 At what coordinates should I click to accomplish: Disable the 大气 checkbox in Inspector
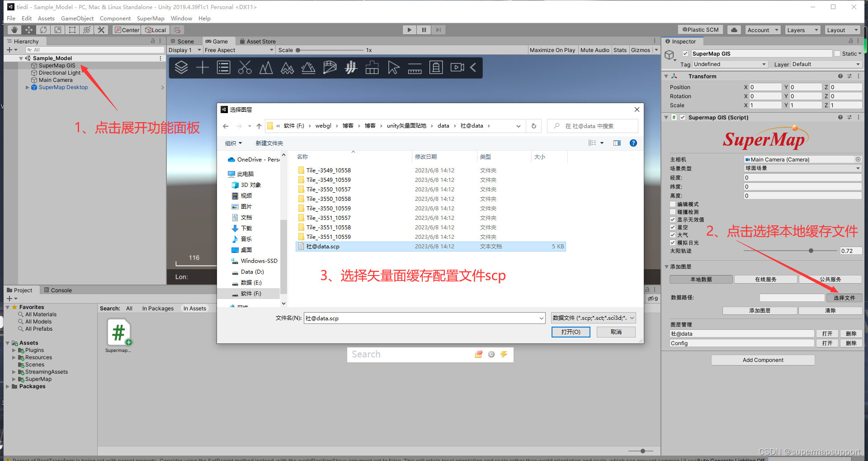[x=672, y=235]
